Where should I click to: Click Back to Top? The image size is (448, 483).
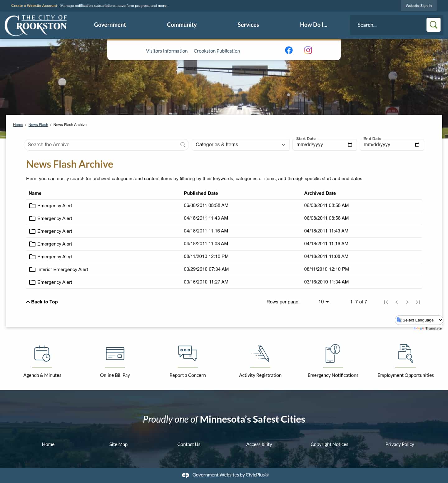click(42, 302)
